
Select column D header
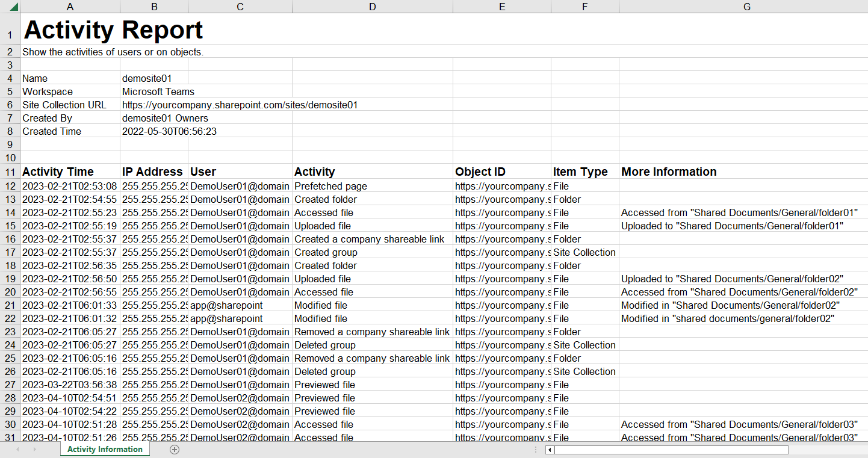point(372,6)
